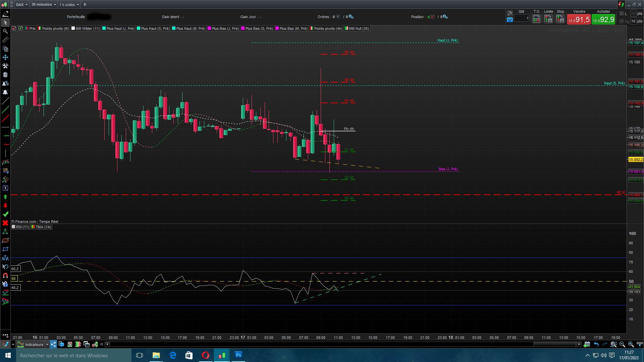Toggle the Sg stop checkbox
Screen dimensions: 644x362
click(x=622, y=21)
